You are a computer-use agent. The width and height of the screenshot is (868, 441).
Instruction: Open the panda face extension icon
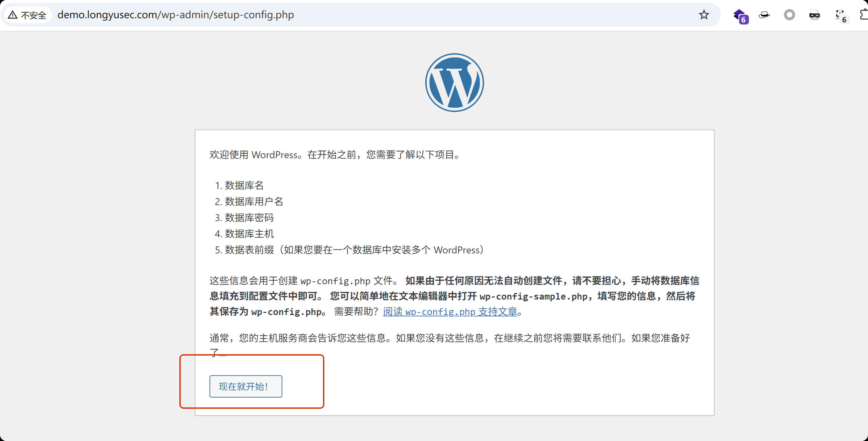point(840,15)
